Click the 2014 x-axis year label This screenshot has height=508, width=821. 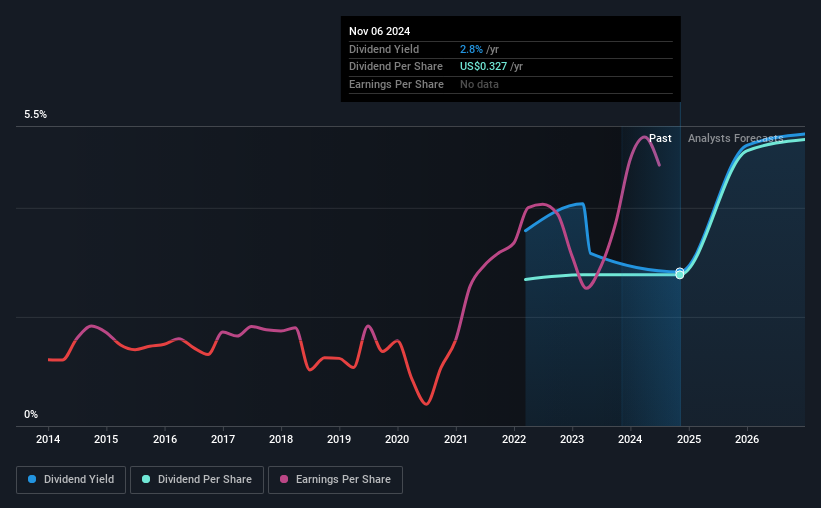coord(48,439)
